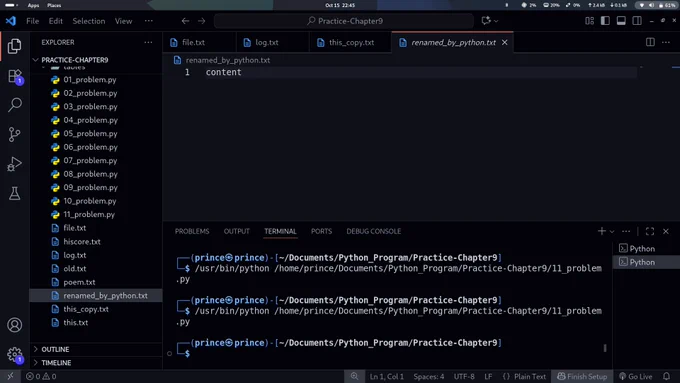This screenshot has height=383, width=680.
Task: Switch to the this_copy.txt tab
Action: coord(350,43)
